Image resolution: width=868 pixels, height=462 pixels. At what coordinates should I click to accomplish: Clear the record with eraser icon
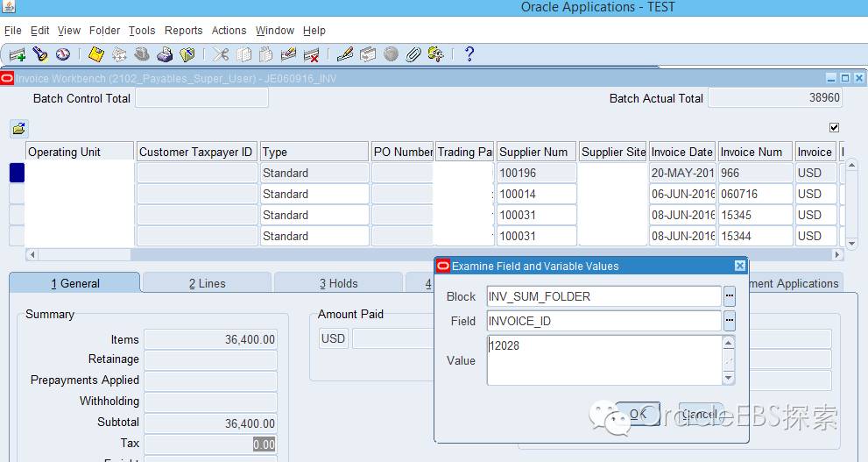point(288,54)
